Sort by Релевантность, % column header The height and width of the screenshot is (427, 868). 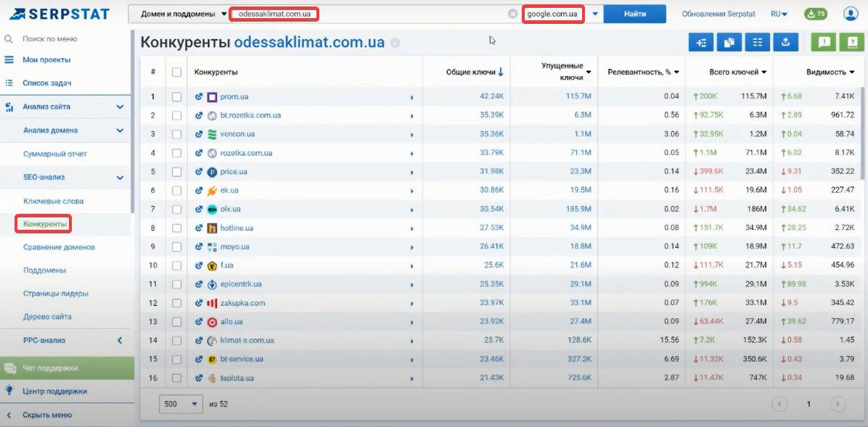click(x=643, y=72)
